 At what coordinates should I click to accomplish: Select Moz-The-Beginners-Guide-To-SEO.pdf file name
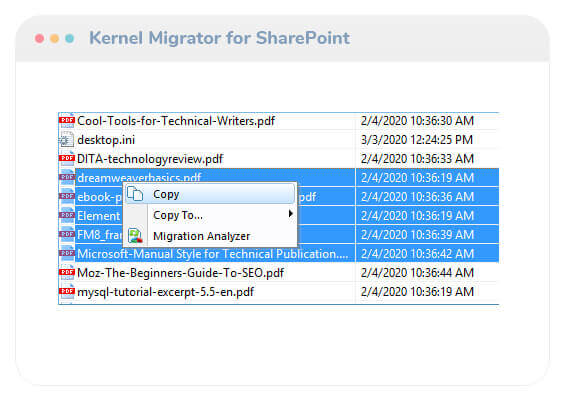point(181,273)
